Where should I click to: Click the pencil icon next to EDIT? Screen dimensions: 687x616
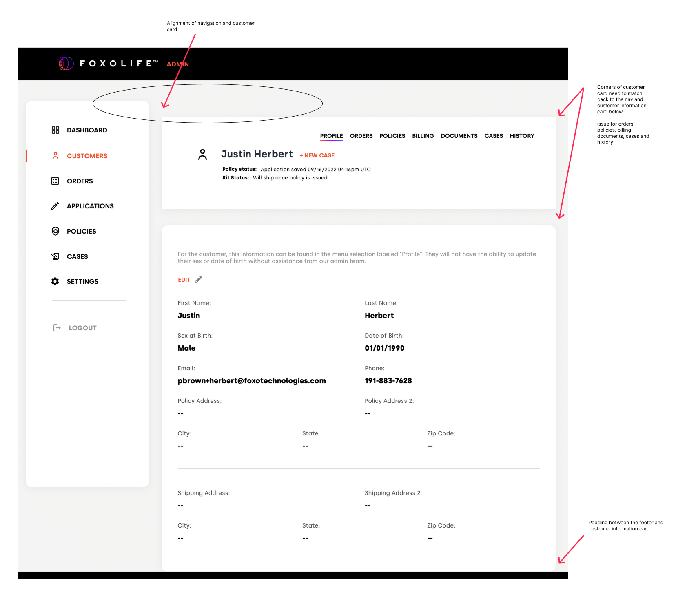(199, 279)
